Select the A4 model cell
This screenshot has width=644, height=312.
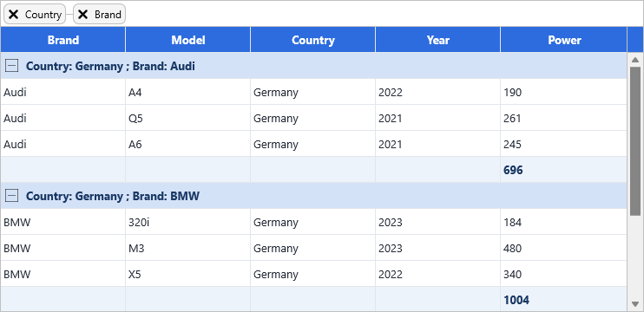click(x=188, y=92)
